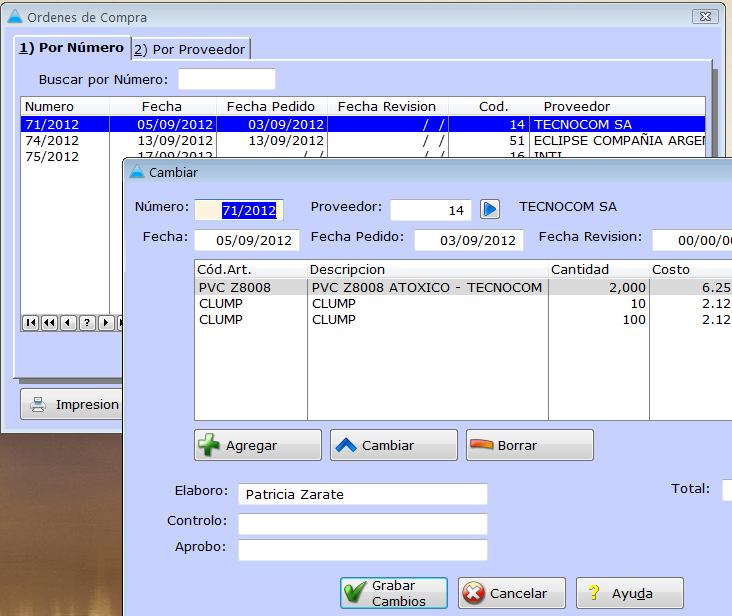Click ECLIPSE COMPAÑIA supplier cell

tap(619, 140)
